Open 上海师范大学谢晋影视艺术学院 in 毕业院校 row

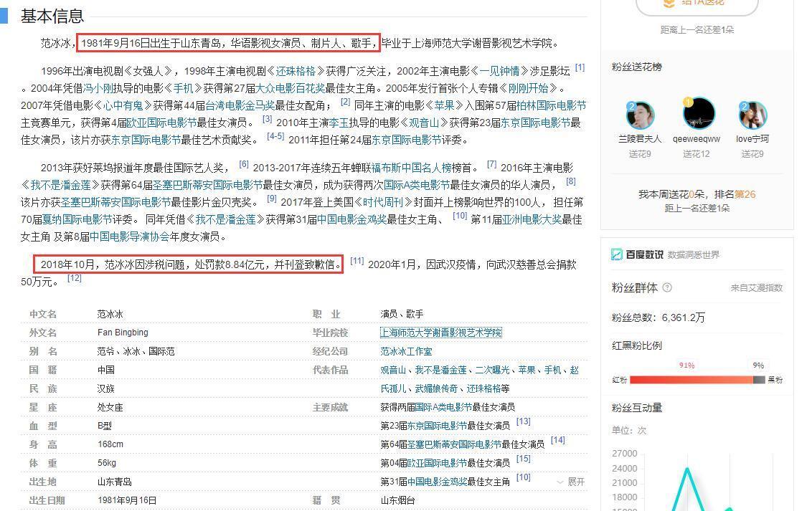[440, 333]
